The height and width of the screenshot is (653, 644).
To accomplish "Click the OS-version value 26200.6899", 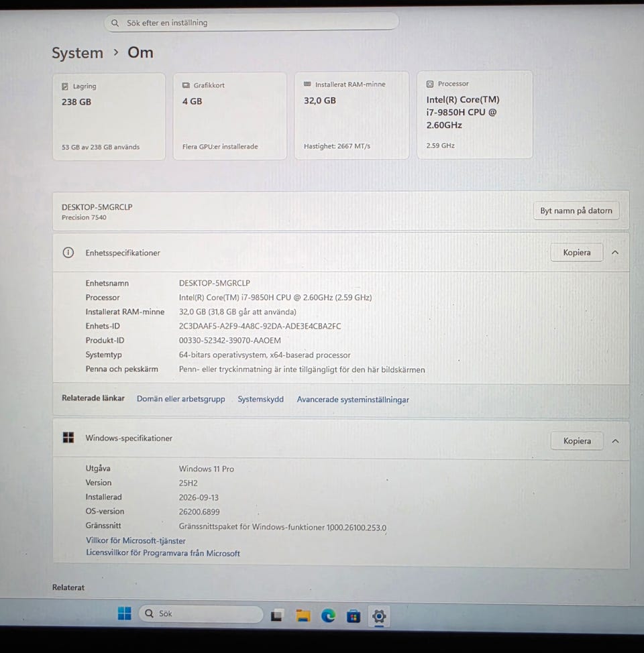I will 199,512.
